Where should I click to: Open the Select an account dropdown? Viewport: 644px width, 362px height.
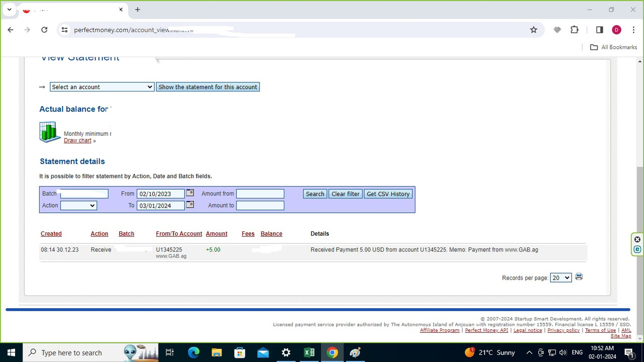pos(102,87)
